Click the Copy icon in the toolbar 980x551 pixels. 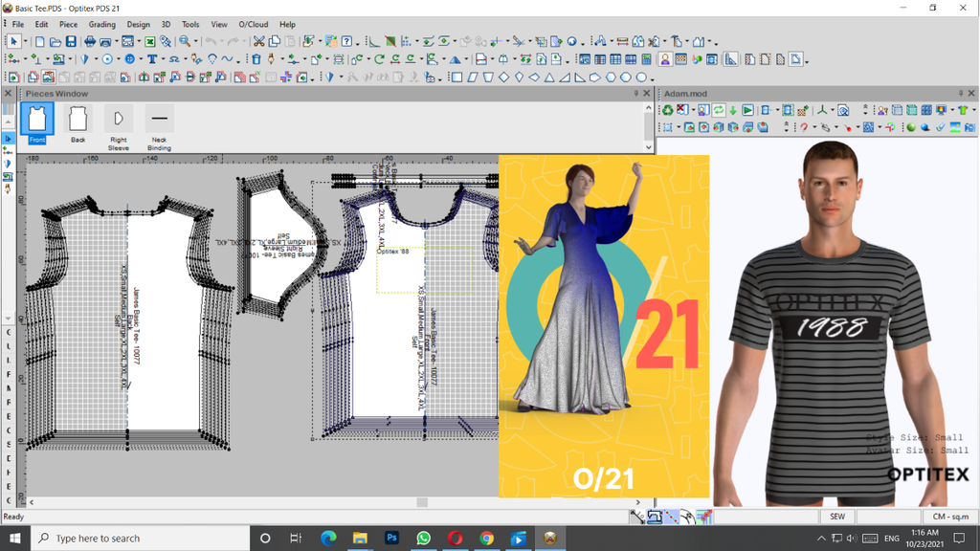[x=275, y=42]
